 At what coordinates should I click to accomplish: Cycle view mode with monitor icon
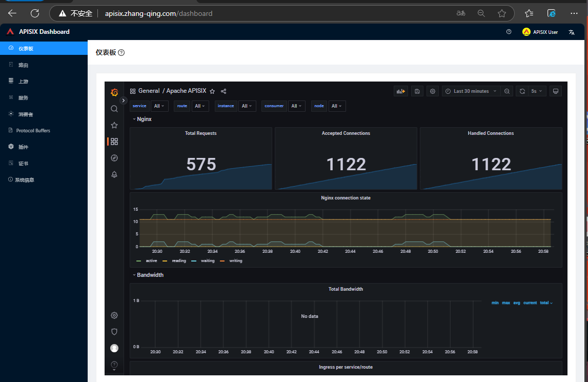[556, 91]
